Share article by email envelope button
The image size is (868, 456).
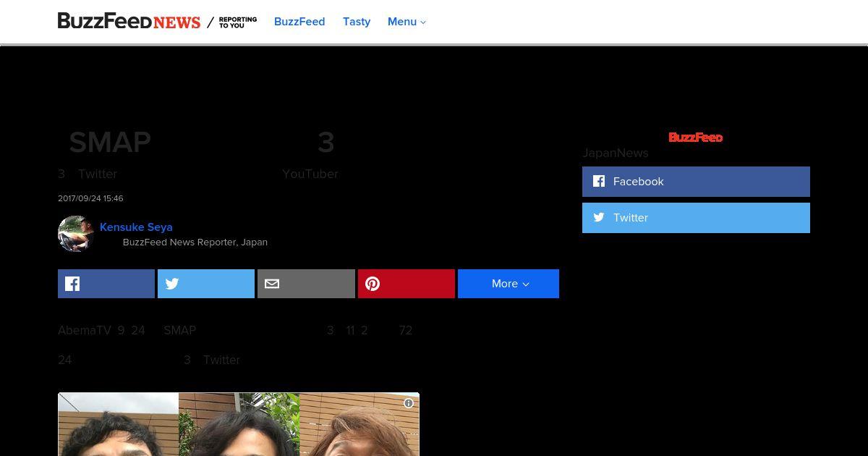pyautogui.click(x=306, y=284)
